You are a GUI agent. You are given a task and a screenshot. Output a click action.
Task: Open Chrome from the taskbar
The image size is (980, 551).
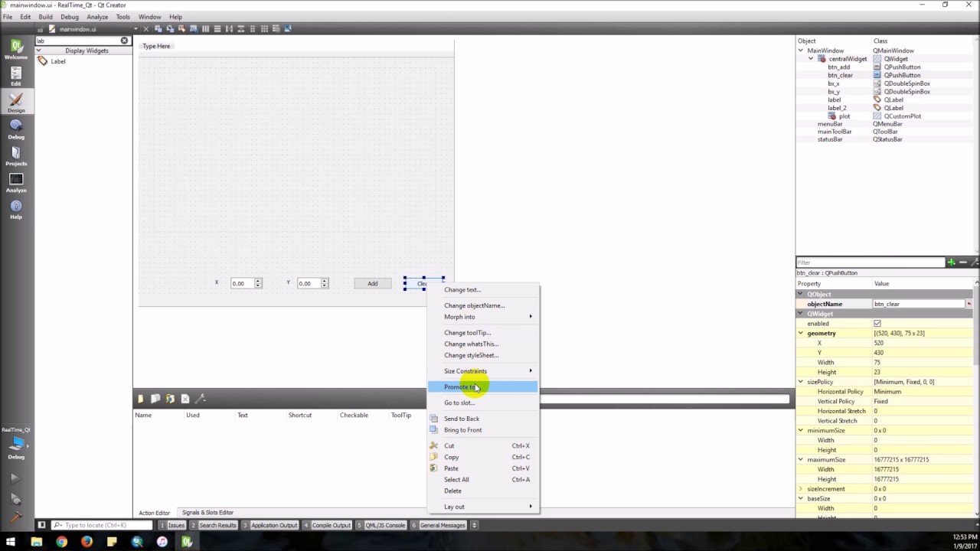click(61, 542)
